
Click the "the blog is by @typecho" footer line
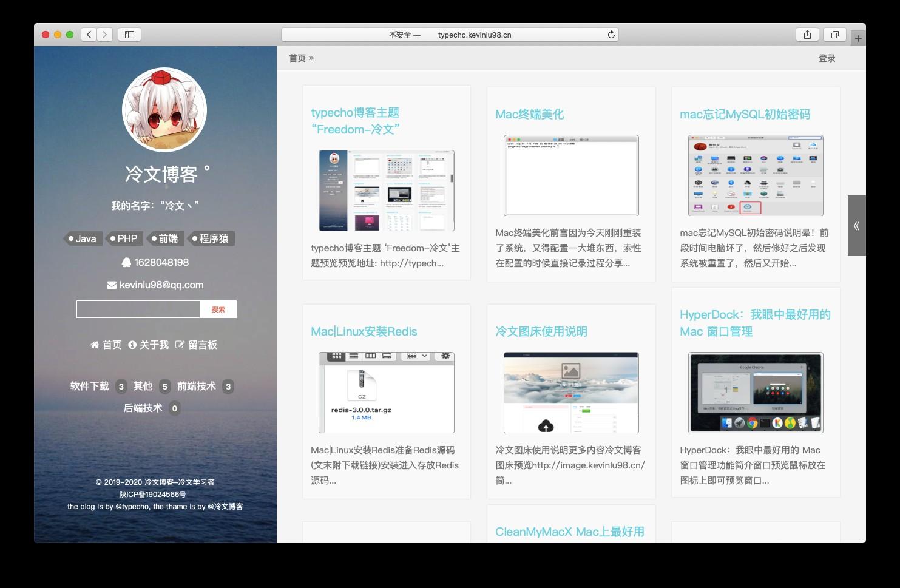155,506
